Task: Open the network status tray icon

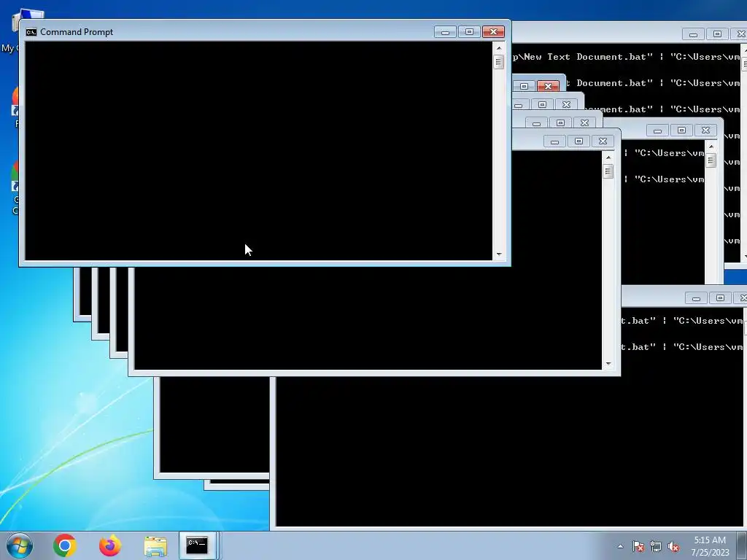Action: click(x=656, y=546)
